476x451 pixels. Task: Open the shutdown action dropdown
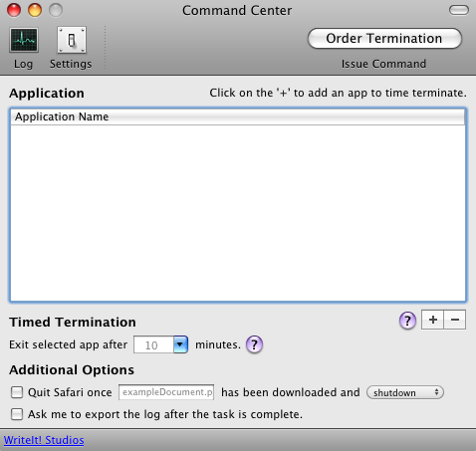[405, 392]
